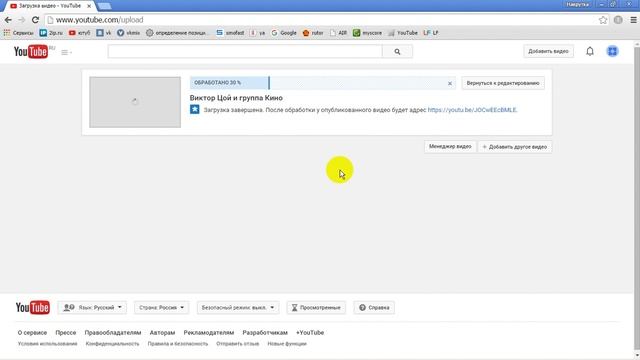Click the processing progress bar
The width and height of the screenshot is (640, 360).
tap(322, 83)
